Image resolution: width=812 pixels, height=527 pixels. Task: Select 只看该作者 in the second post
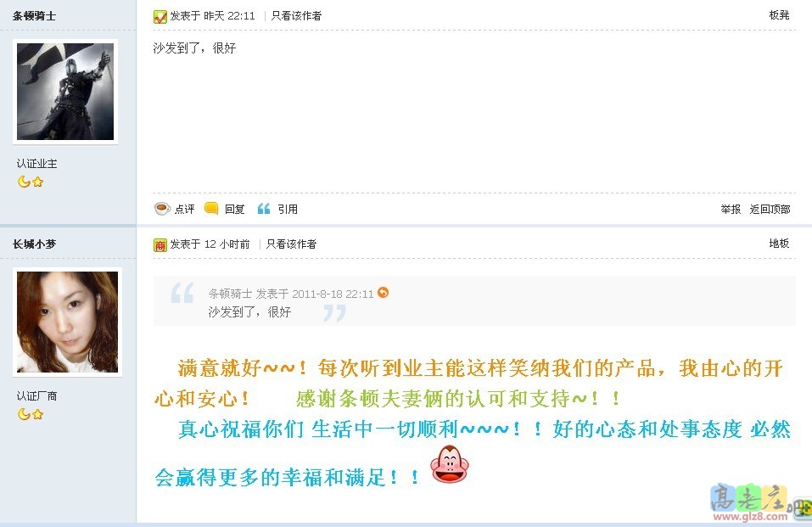(x=291, y=244)
